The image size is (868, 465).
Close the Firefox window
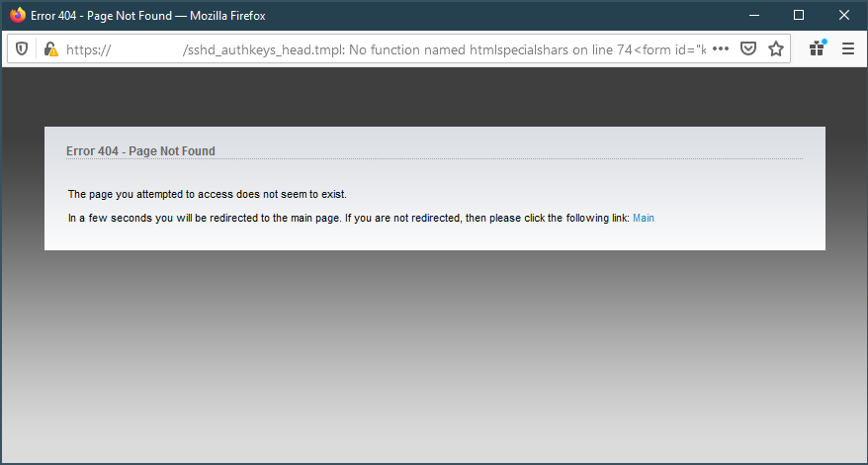(843, 16)
